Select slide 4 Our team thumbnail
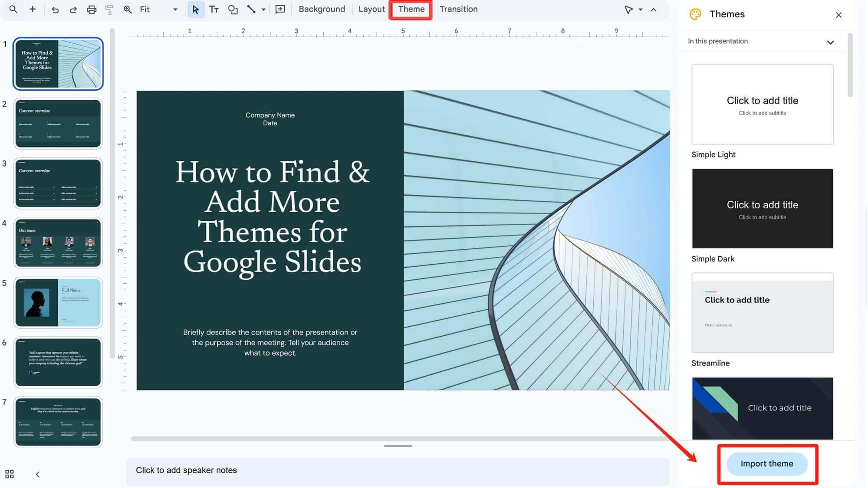The width and height of the screenshot is (868, 488). pos(58,243)
